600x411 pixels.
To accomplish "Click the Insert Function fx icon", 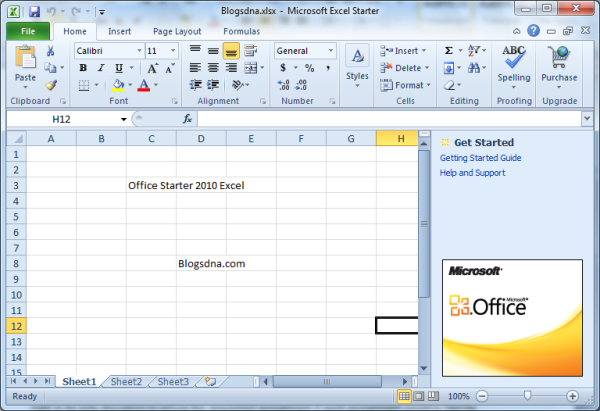I will (187, 119).
